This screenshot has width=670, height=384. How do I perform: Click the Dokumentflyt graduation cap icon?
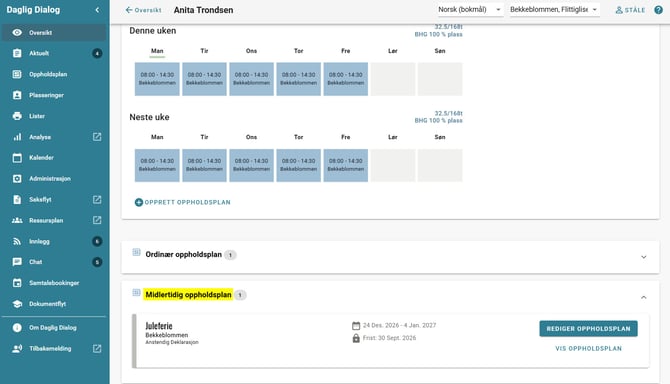tap(17, 304)
